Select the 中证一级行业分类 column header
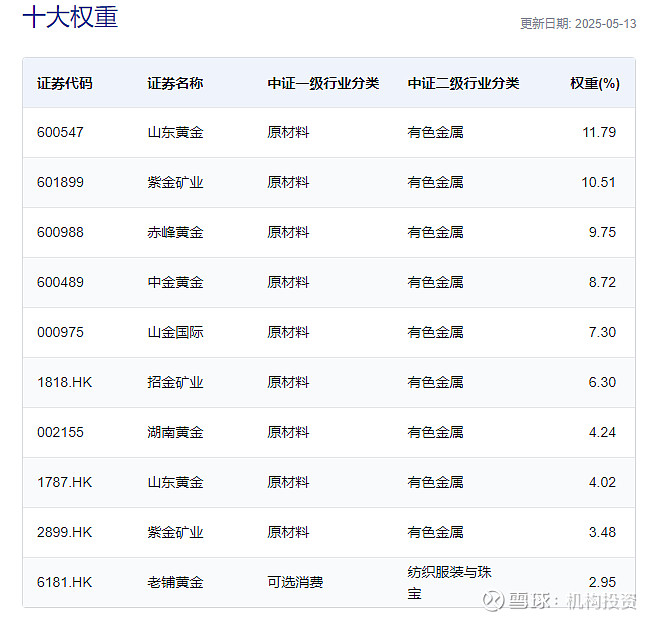The width and height of the screenshot is (656, 621). pyautogui.click(x=323, y=83)
